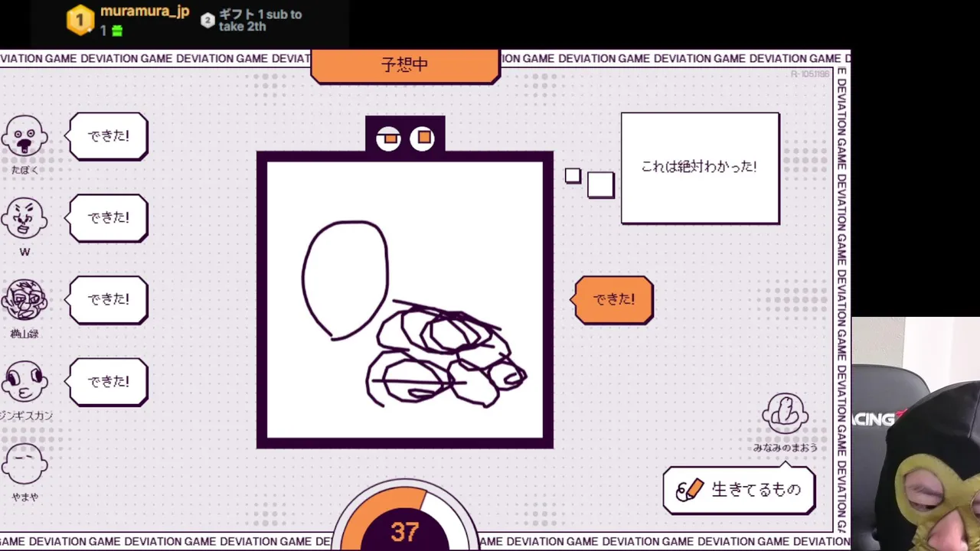Click the orange できた! bubble

[613, 300]
